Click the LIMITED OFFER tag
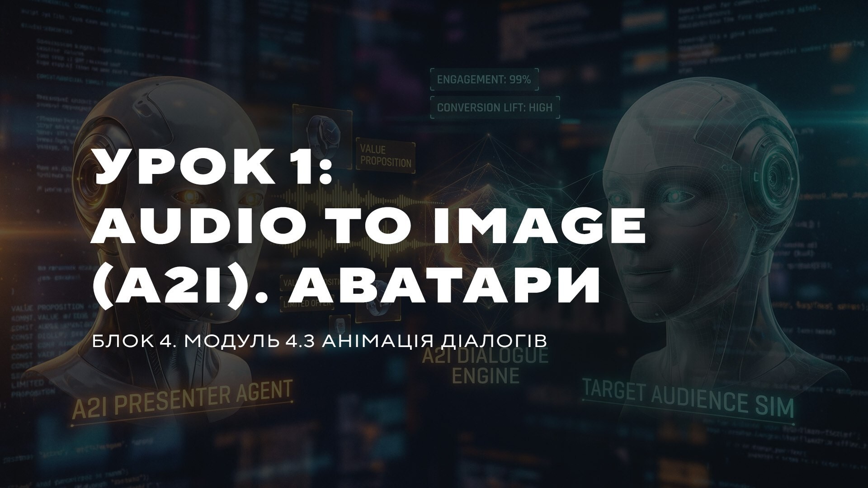The height and width of the screenshot is (488, 868). [307, 304]
